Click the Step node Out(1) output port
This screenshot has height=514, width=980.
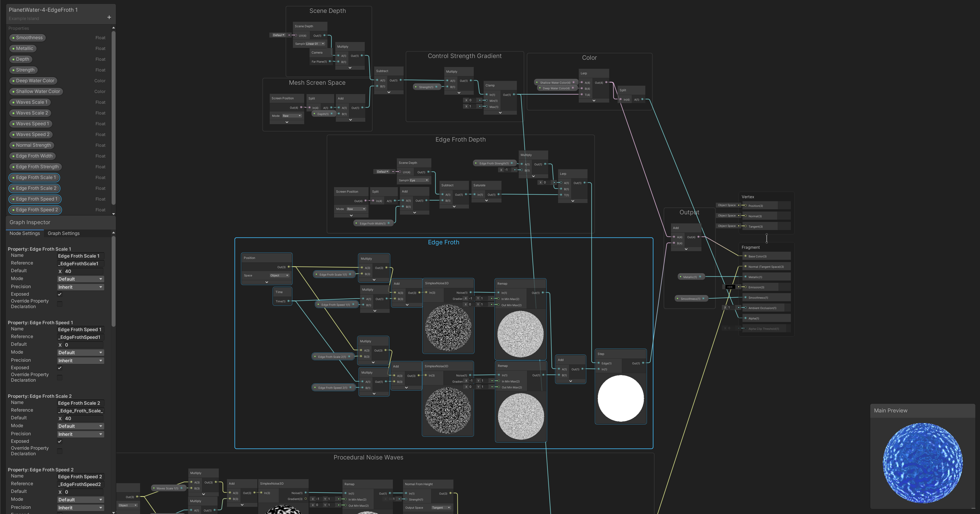643,363
